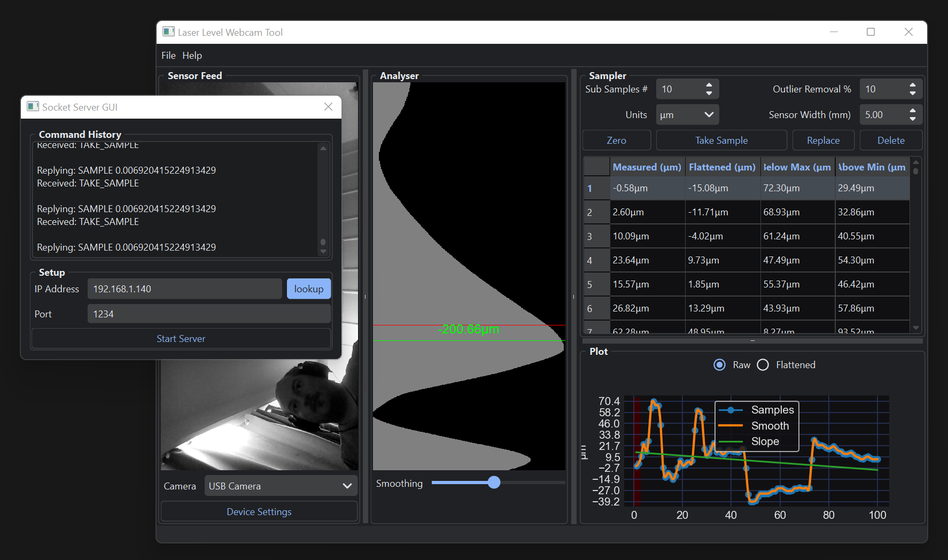This screenshot has width=948, height=560.
Task: Maximize the Laser Level Webcam Tool window
Action: click(871, 32)
